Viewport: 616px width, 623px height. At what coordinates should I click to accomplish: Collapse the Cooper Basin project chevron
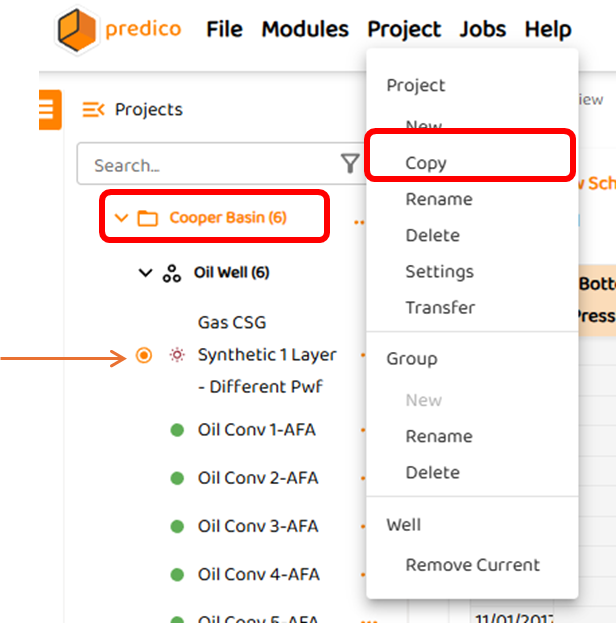(122, 218)
